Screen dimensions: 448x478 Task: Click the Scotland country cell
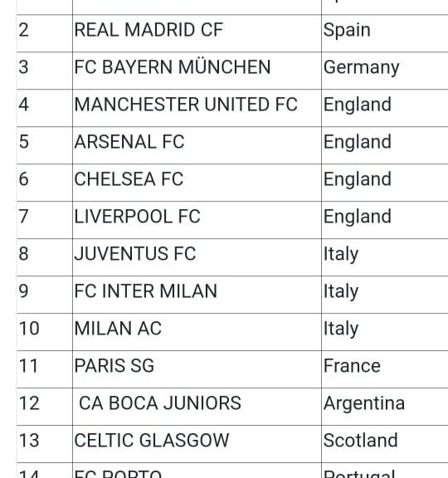point(385,444)
